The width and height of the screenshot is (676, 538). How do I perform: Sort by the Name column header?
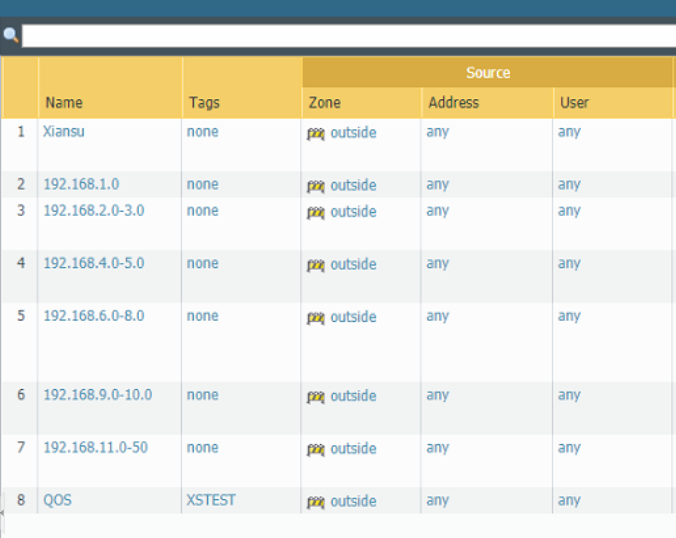pyautogui.click(x=63, y=102)
